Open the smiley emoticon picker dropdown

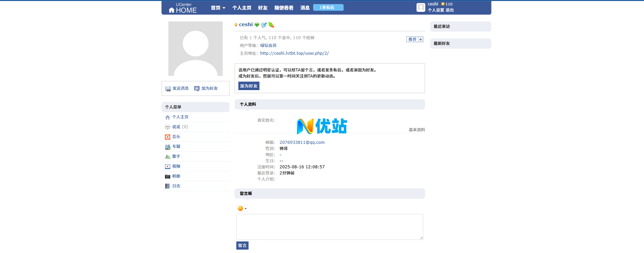click(x=242, y=208)
